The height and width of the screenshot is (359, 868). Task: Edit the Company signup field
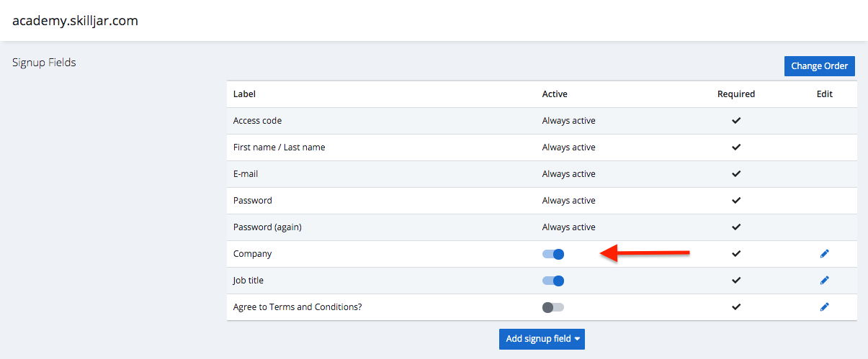click(824, 254)
